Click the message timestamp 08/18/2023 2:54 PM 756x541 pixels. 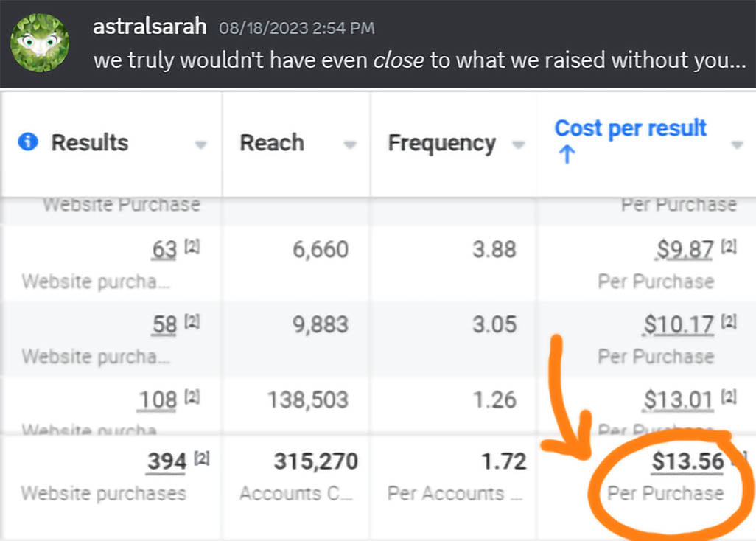click(x=296, y=29)
